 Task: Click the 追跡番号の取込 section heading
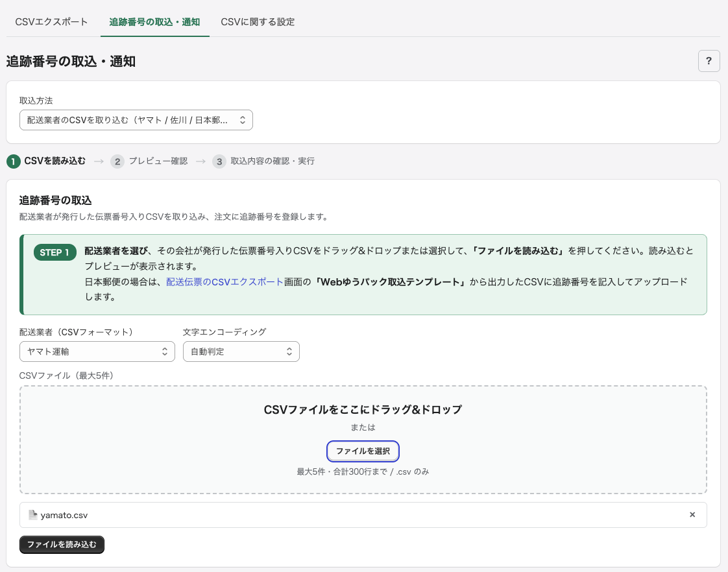[x=55, y=200]
